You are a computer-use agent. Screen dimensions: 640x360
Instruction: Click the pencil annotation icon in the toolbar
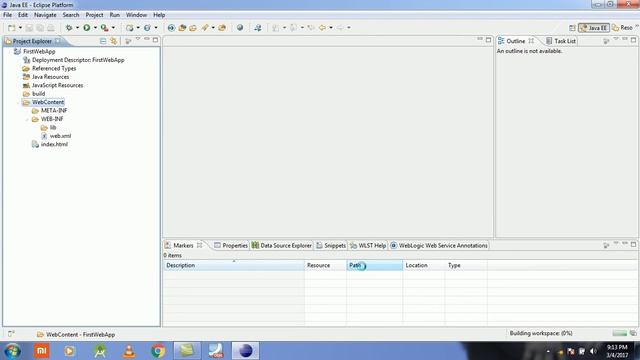click(x=205, y=28)
